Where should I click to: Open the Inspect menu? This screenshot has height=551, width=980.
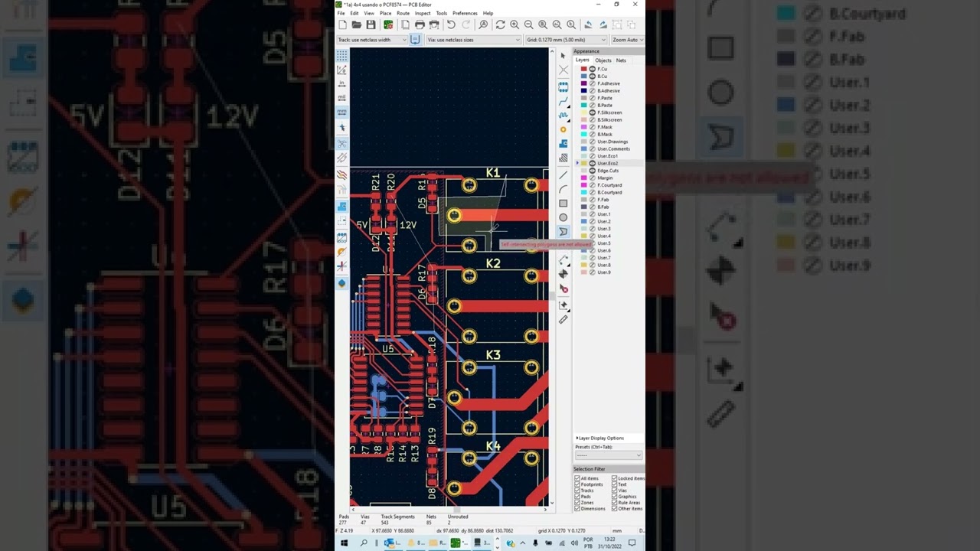423,13
